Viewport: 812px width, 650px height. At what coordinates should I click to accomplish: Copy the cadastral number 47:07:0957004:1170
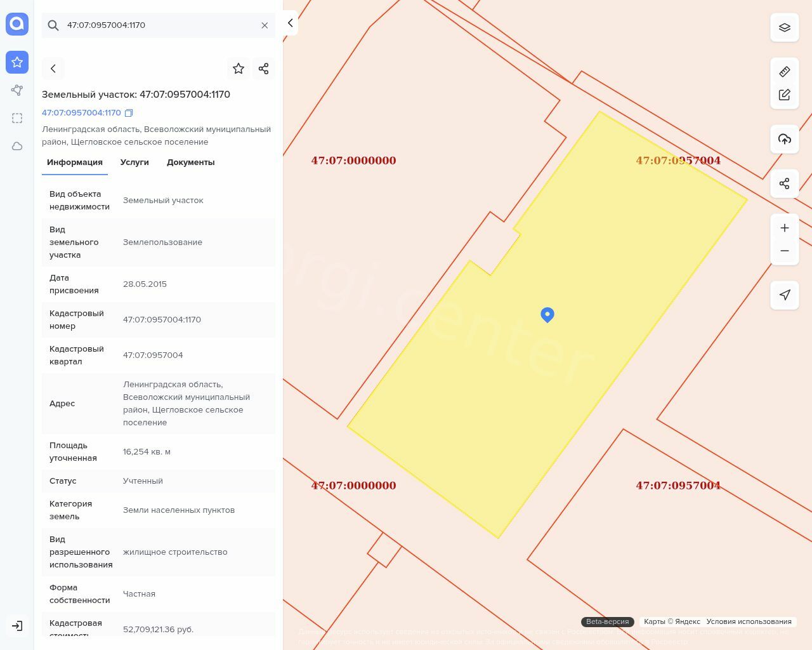point(129,113)
